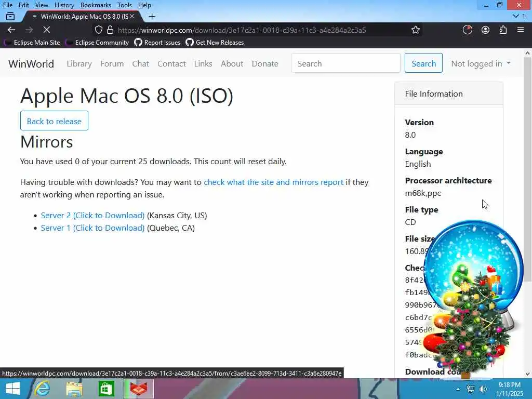Open Windows Store from taskbar
The width and height of the screenshot is (532, 399).
[x=106, y=389]
